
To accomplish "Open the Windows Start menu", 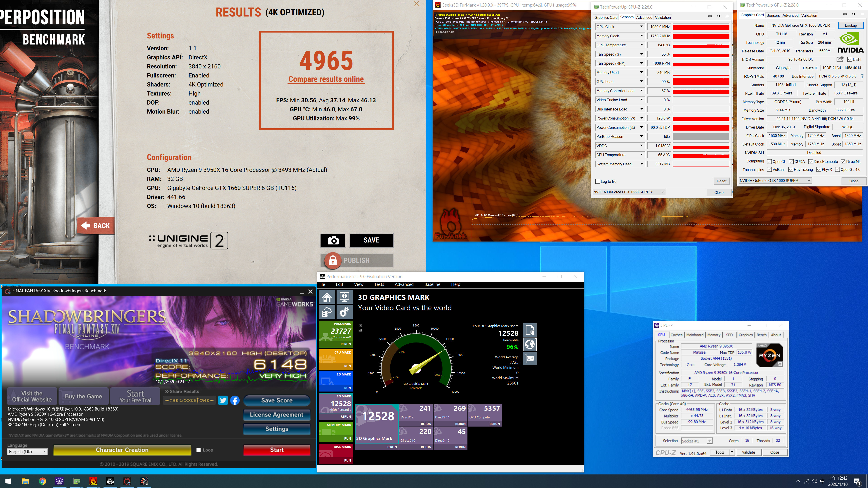I will tap(8, 481).
